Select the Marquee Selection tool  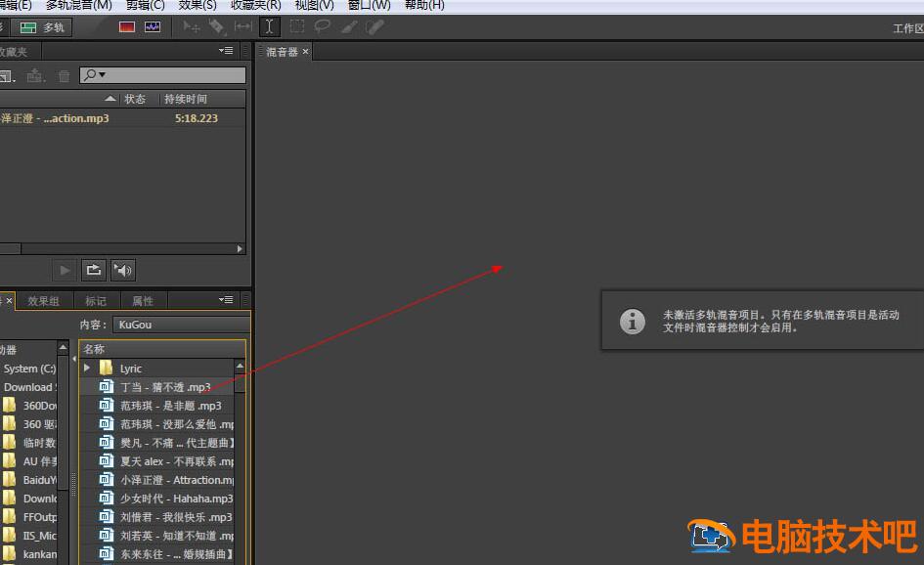(297, 26)
